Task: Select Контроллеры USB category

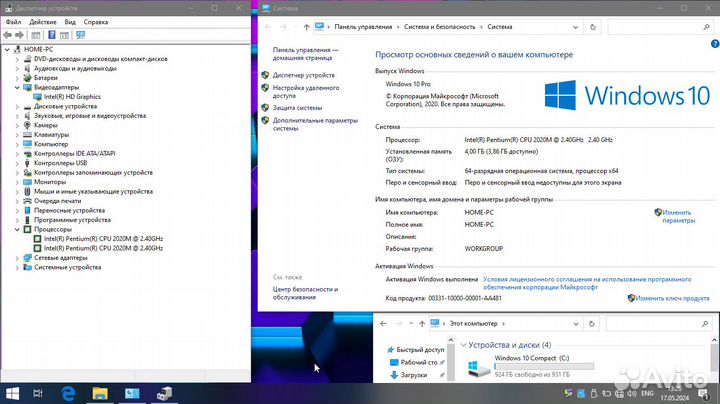Action: coord(60,163)
